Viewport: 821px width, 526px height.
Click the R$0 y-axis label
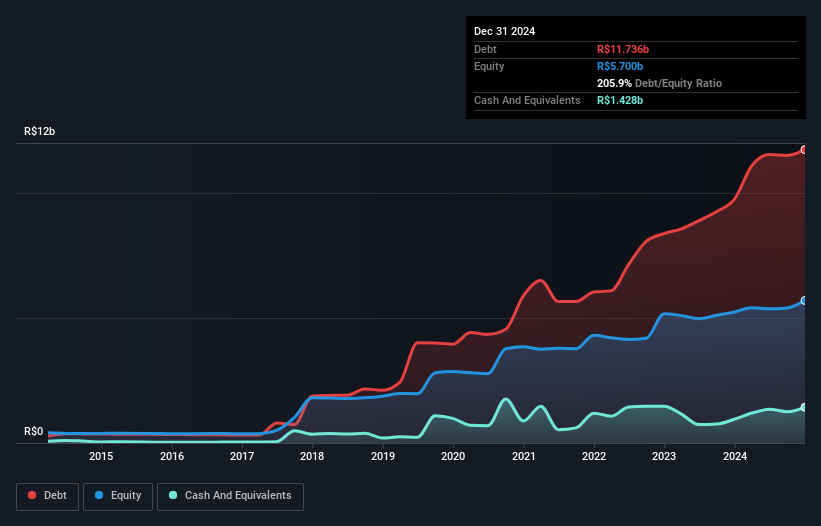click(x=34, y=431)
